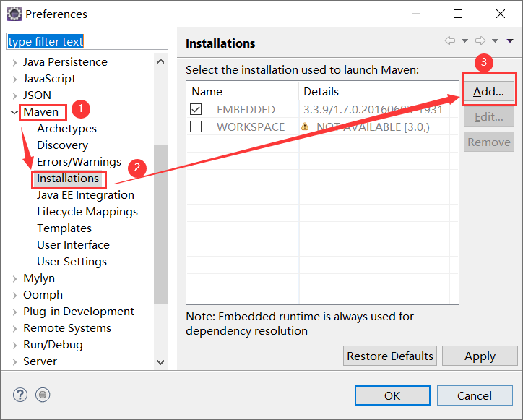The height and width of the screenshot is (420, 523).
Task: Select the Maven tree item label
Action: pos(40,112)
